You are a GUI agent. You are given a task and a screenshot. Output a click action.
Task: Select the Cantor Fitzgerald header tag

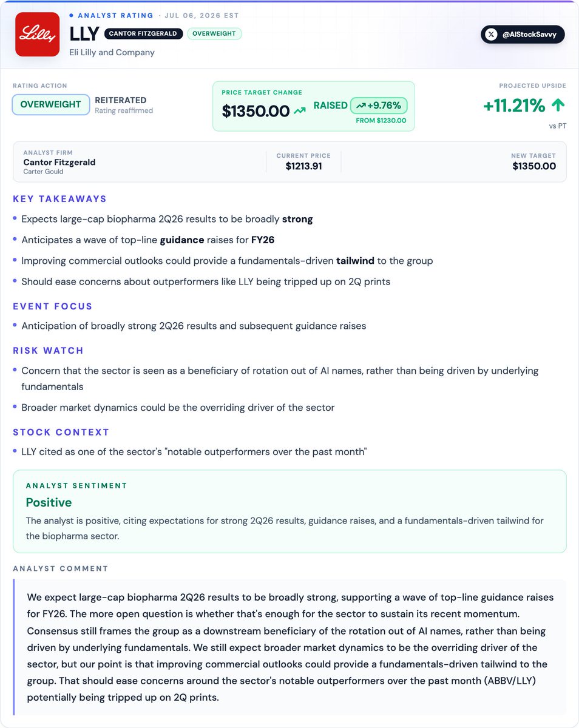click(143, 34)
